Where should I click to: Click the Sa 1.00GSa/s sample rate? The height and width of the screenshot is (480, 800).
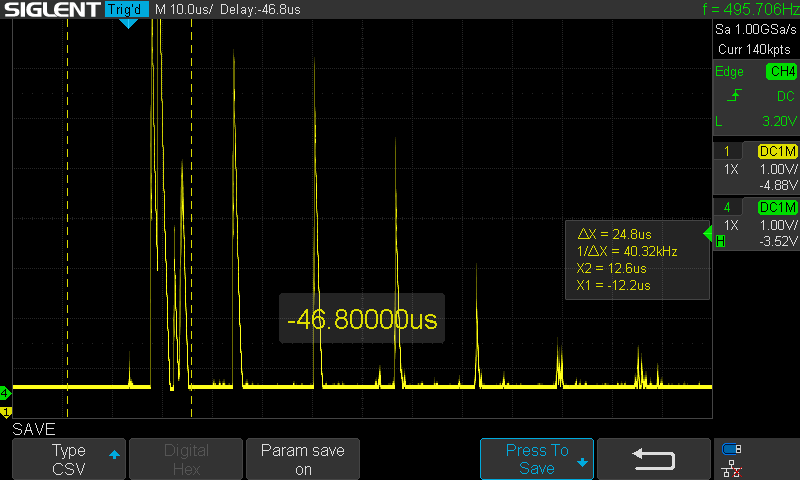coord(756,29)
